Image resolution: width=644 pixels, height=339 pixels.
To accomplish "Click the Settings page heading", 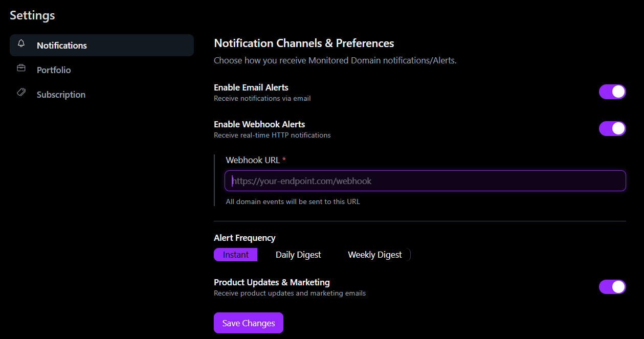I will pos(32,15).
